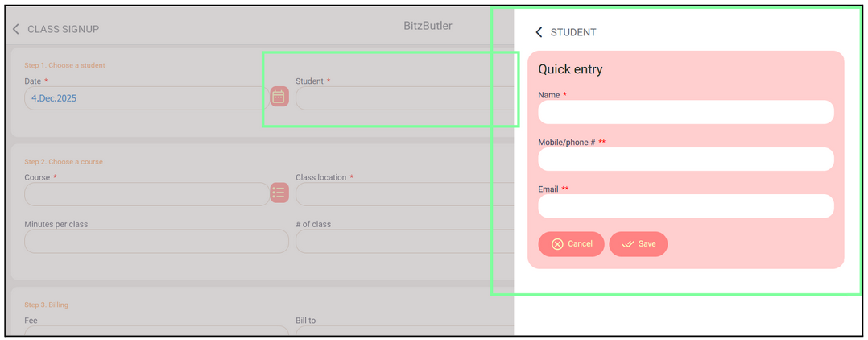Focus the # of class field

[404, 241]
